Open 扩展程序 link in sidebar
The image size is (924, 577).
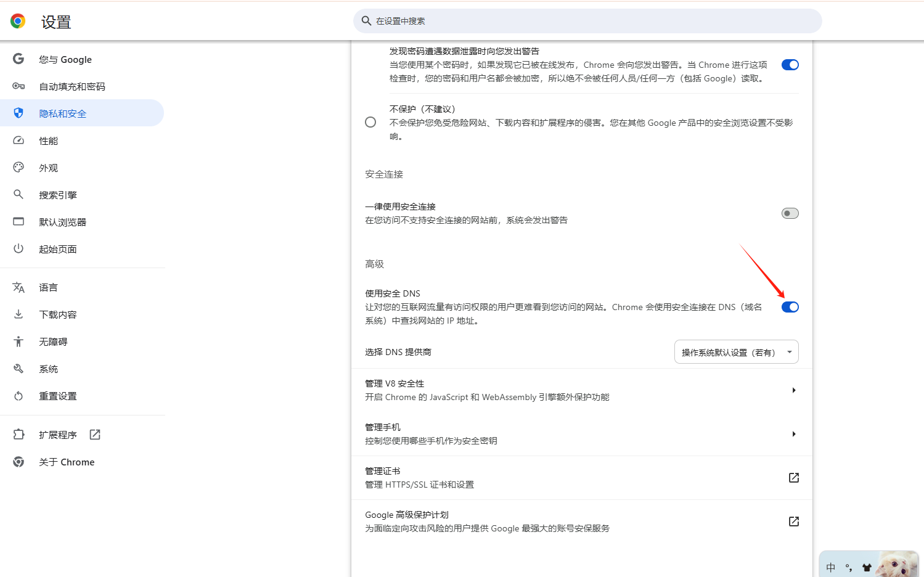(82, 435)
